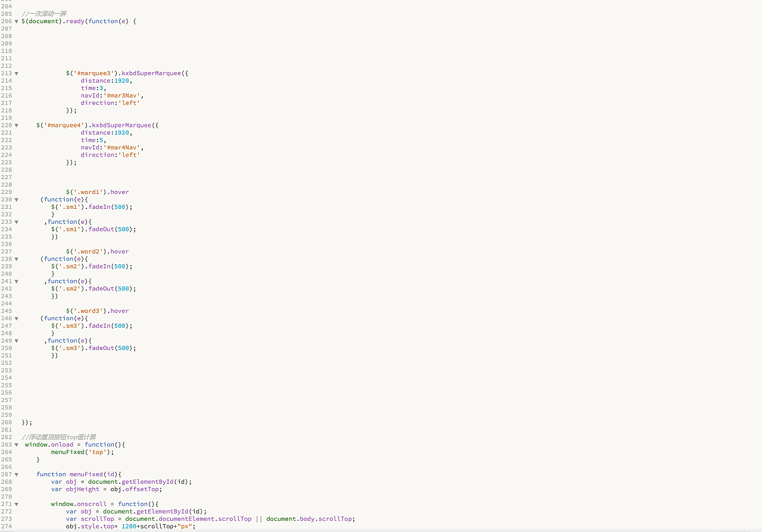Fold the window.onload block at line 263
Image resolution: width=762 pixels, height=532 pixels.
pyautogui.click(x=16, y=445)
